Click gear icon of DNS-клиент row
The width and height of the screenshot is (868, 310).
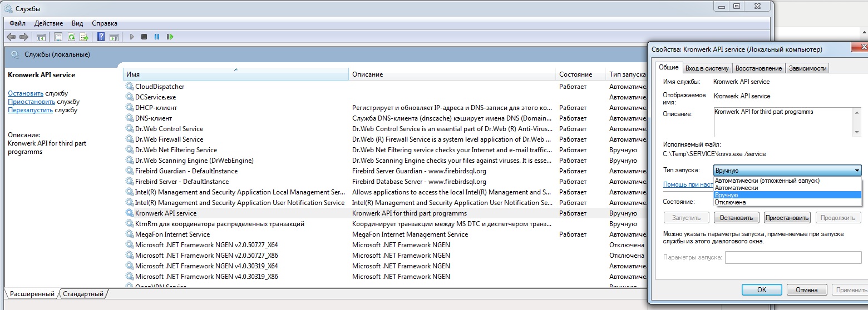pyautogui.click(x=130, y=118)
